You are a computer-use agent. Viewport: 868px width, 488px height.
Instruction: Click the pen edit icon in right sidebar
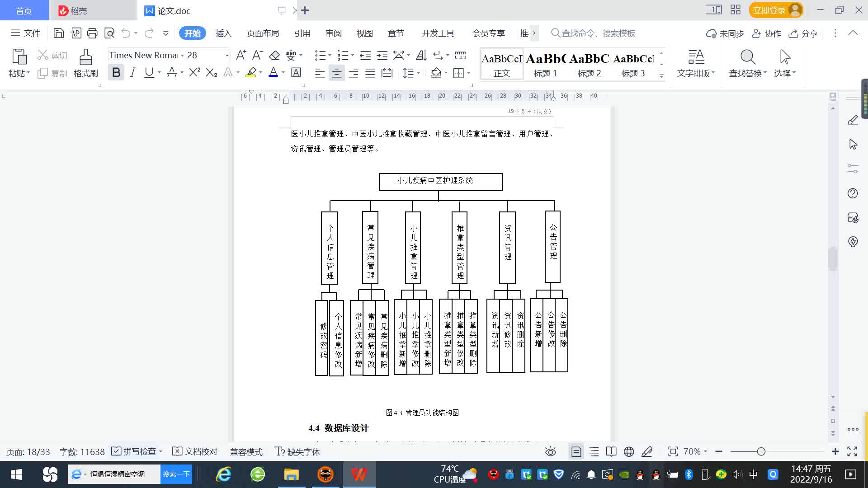853,120
